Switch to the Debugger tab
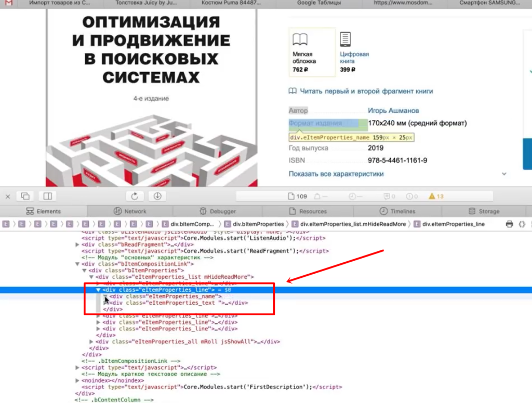 218,211
